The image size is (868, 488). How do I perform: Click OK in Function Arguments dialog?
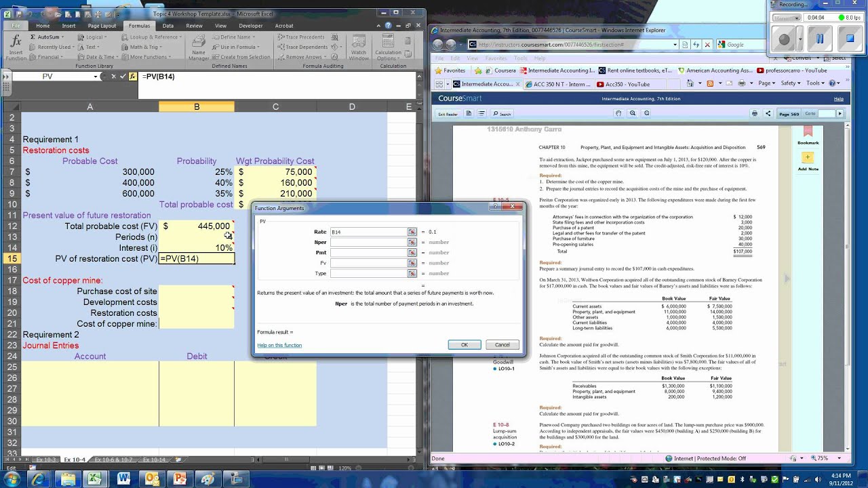click(465, 345)
